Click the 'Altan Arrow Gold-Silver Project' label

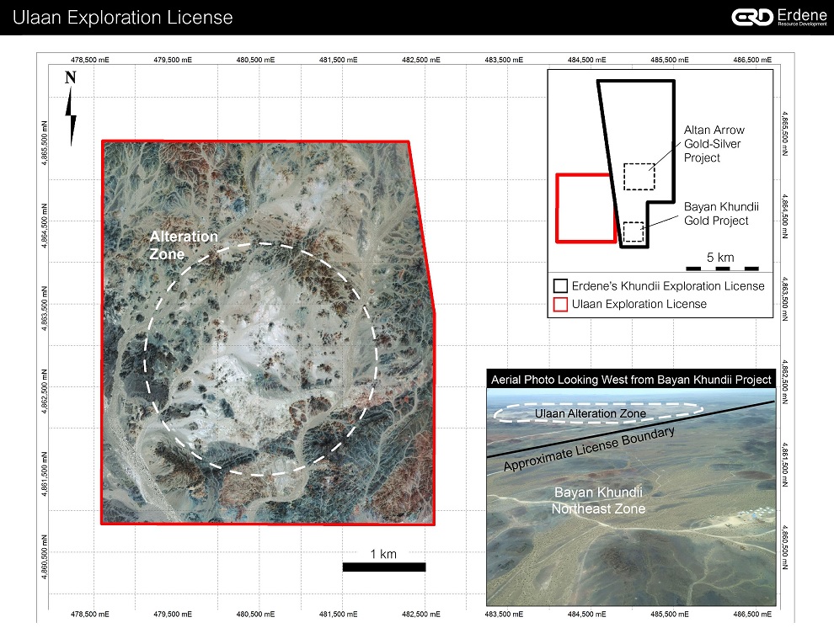[714, 144]
